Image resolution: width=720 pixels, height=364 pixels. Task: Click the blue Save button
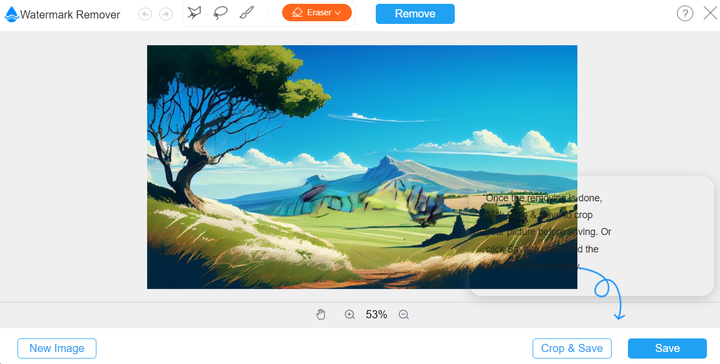[x=667, y=348]
